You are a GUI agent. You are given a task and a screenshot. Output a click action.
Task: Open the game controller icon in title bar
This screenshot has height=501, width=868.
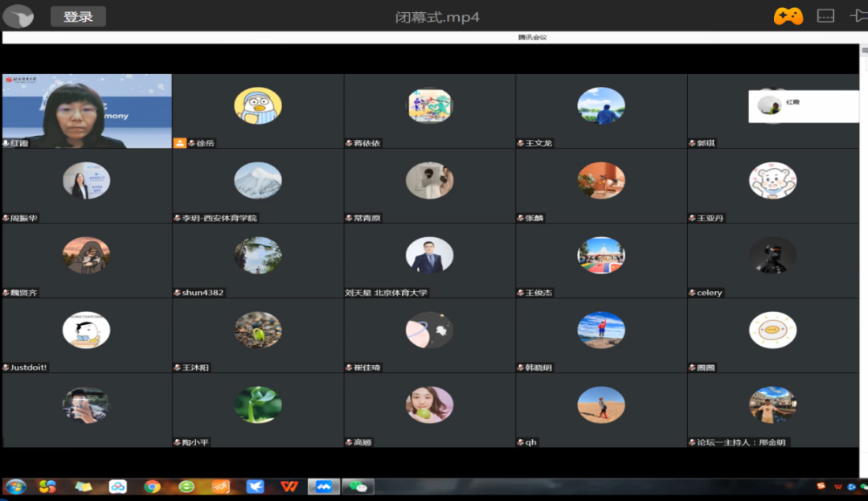(x=788, y=16)
